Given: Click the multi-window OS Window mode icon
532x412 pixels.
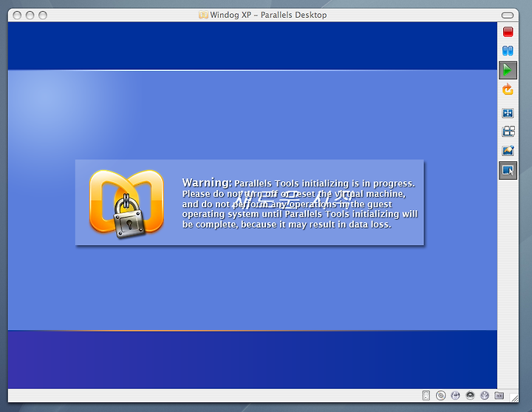Looking at the screenshot, I should (508, 131).
